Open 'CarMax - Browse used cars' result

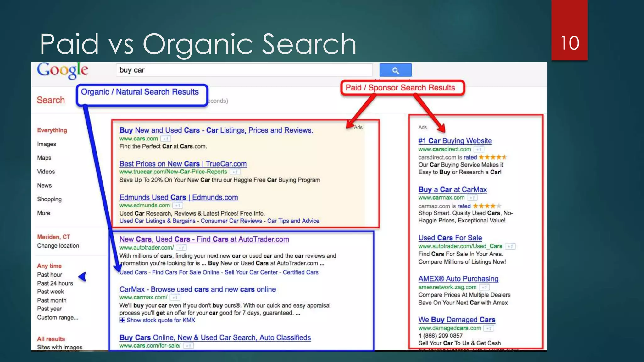[197, 289]
